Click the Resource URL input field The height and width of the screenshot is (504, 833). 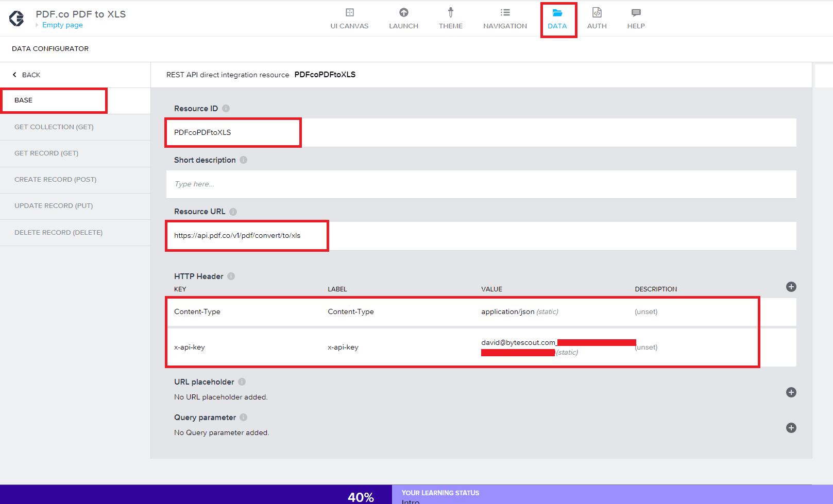click(481, 236)
